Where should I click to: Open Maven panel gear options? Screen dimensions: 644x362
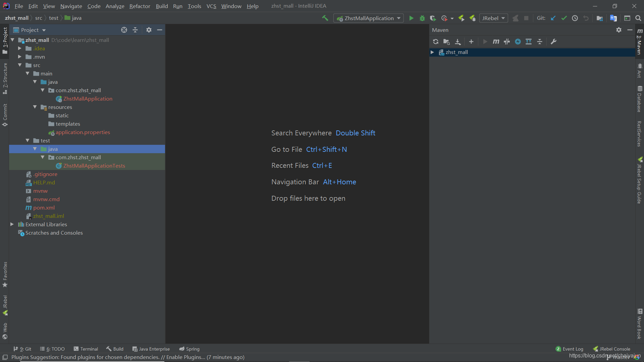(x=619, y=30)
